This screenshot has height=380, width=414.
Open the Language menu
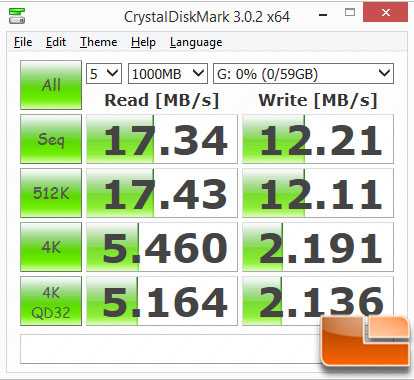tap(196, 43)
